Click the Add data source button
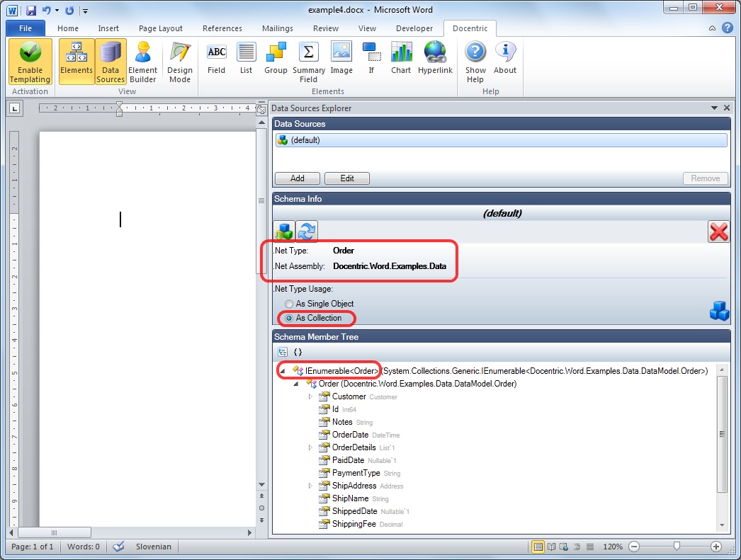741x560 pixels. (x=298, y=178)
